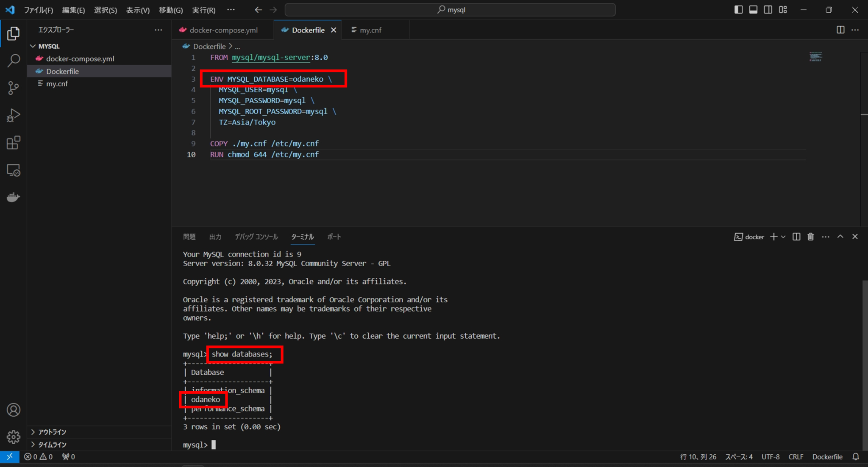Kill the active terminal with trash icon
Image resolution: width=868 pixels, height=467 pixels.
[810, 237]
